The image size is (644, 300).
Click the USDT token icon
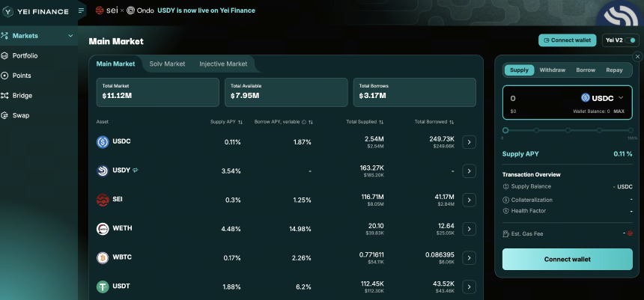(103, 287)
